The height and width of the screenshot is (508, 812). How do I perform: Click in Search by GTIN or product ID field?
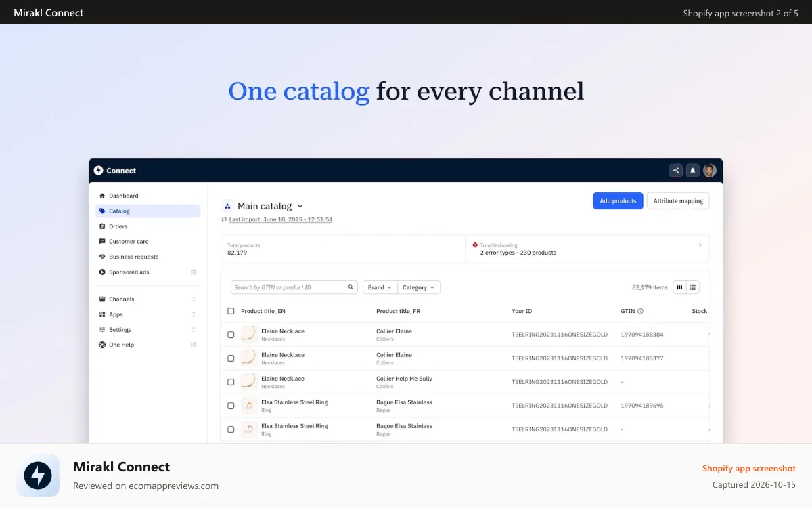(295, 287)
